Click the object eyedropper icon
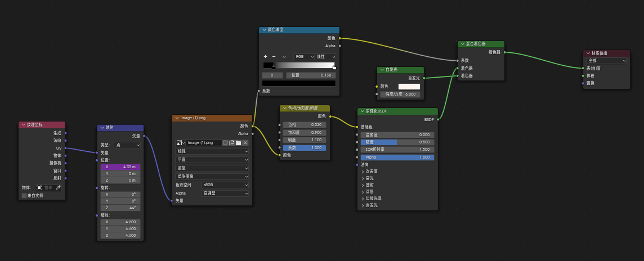Image resolution: width=644 pixels, height=261 pixels. (x=57, y=187)
